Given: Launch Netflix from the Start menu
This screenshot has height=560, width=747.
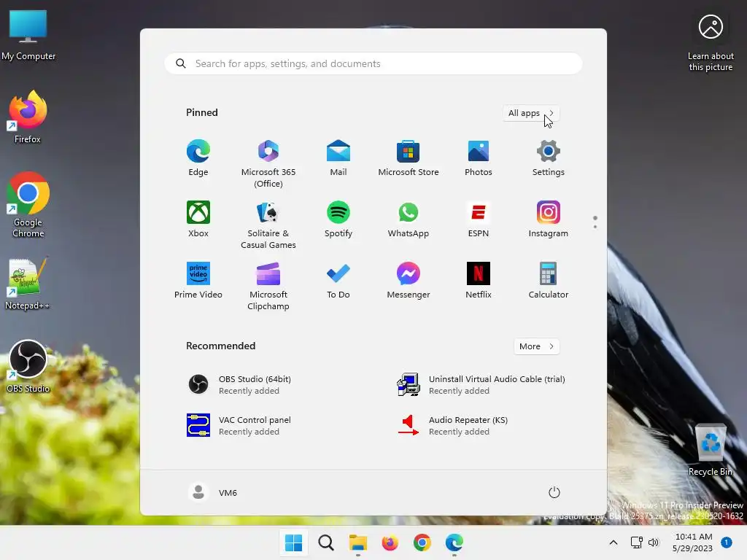Looking at the screenshot, I should coord(479,281).
